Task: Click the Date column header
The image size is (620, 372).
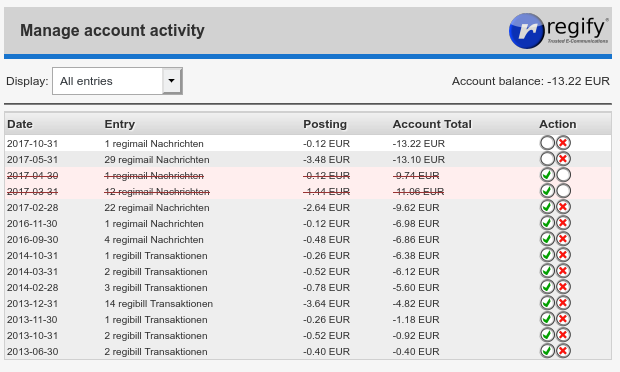Action: coord(20,124)
